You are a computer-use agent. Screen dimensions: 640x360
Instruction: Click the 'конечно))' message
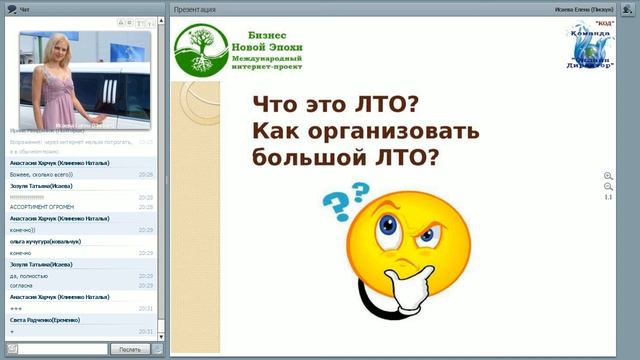22,230
